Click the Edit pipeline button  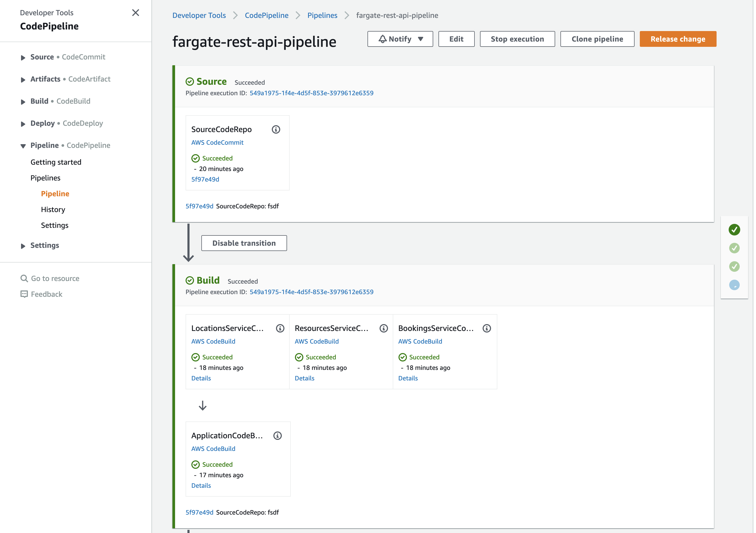(456, 39)
